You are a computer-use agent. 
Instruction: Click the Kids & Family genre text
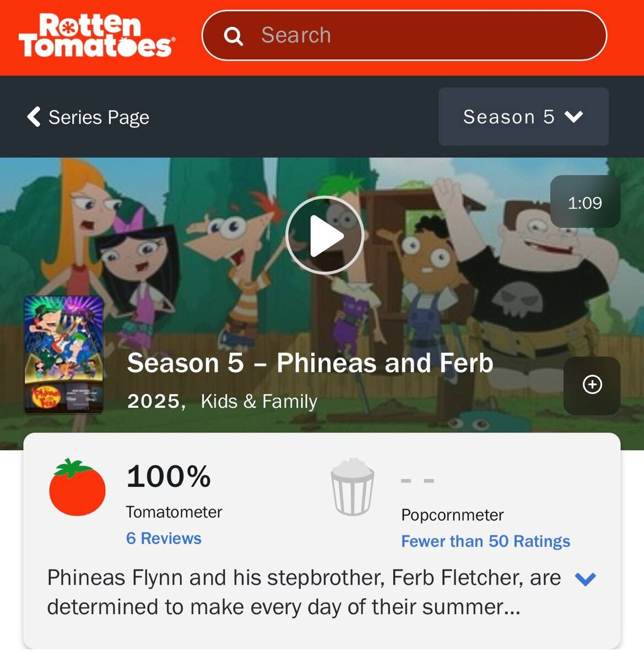point(259,401)
